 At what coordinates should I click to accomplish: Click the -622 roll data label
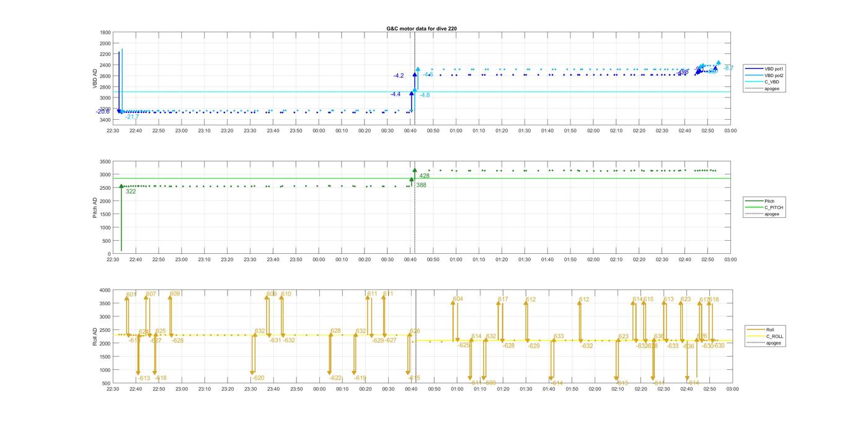pos(335,378)
